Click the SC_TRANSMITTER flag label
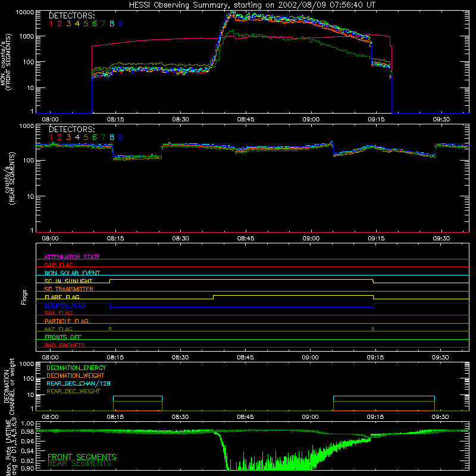 click(69, 289)
